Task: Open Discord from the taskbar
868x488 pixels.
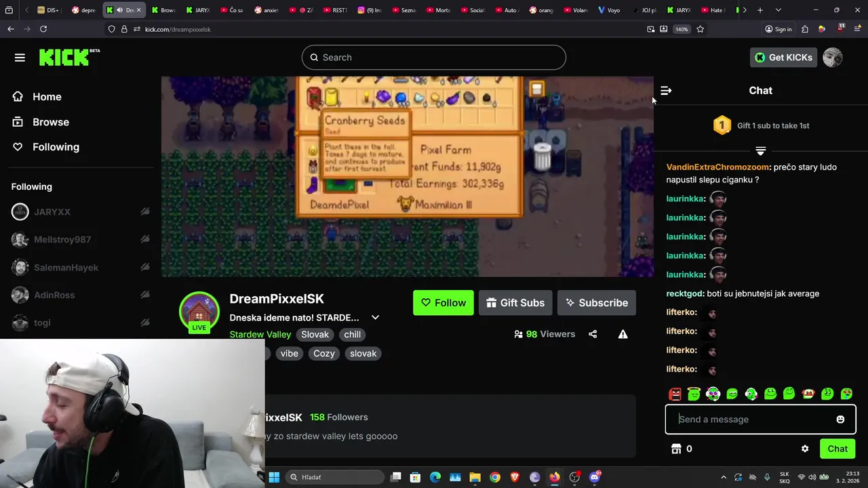Action: pyautogui.click(x=595, y=477)
